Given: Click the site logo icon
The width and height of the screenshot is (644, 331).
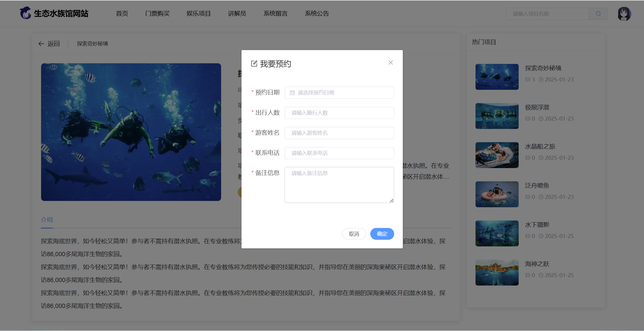Looking at the screenshot, I should tap(25, 13).
